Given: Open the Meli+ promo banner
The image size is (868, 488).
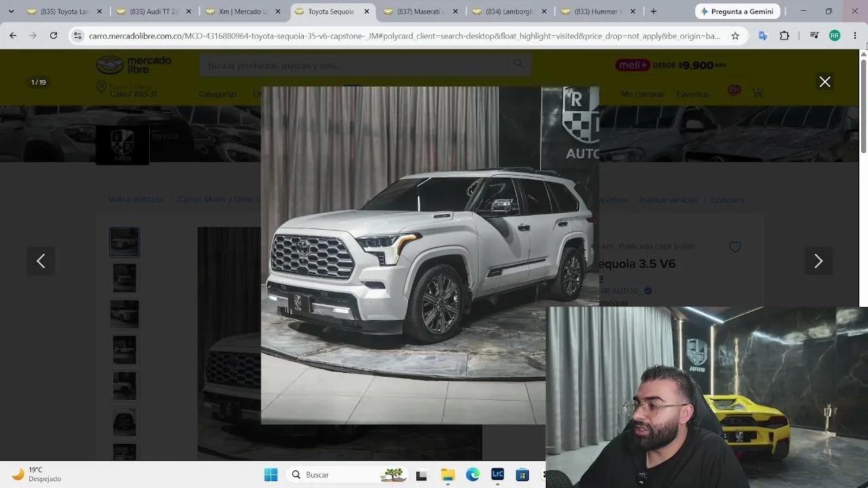Looking at the screenshot, I should tap(671, 65).
